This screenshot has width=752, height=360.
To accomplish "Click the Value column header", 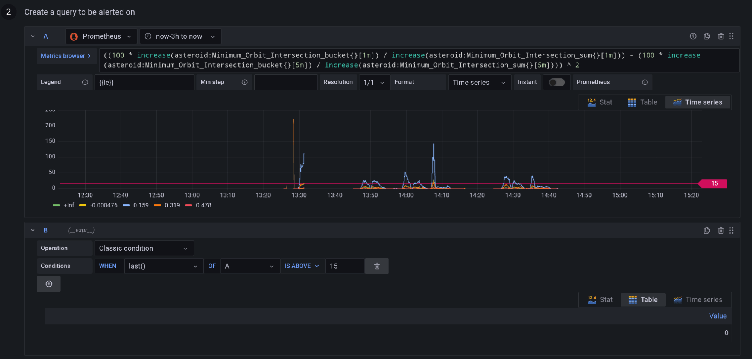I will tap(717, 316).
